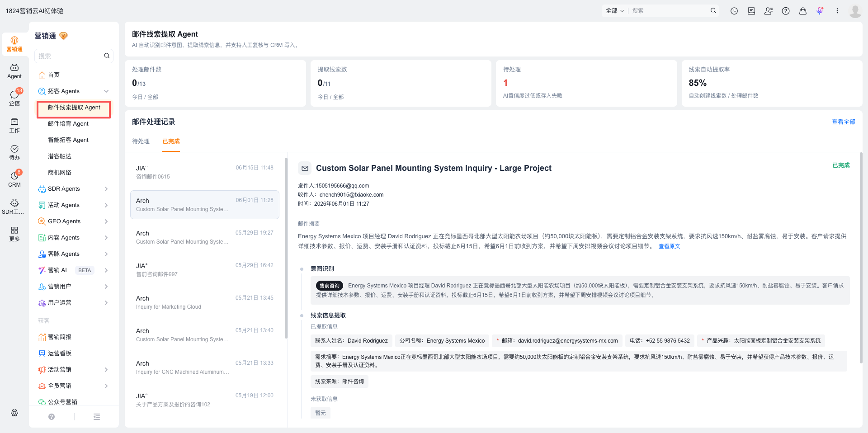Open the 更多 apps grid icon
This screenshot has width=868, height=433.
(x=14, y=234)
